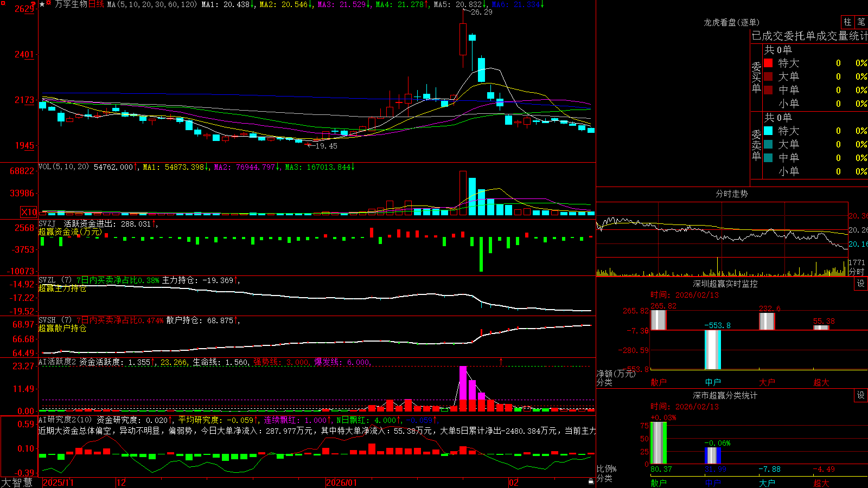Click the 大户 282.6 bar in monitor

[767, 321]
